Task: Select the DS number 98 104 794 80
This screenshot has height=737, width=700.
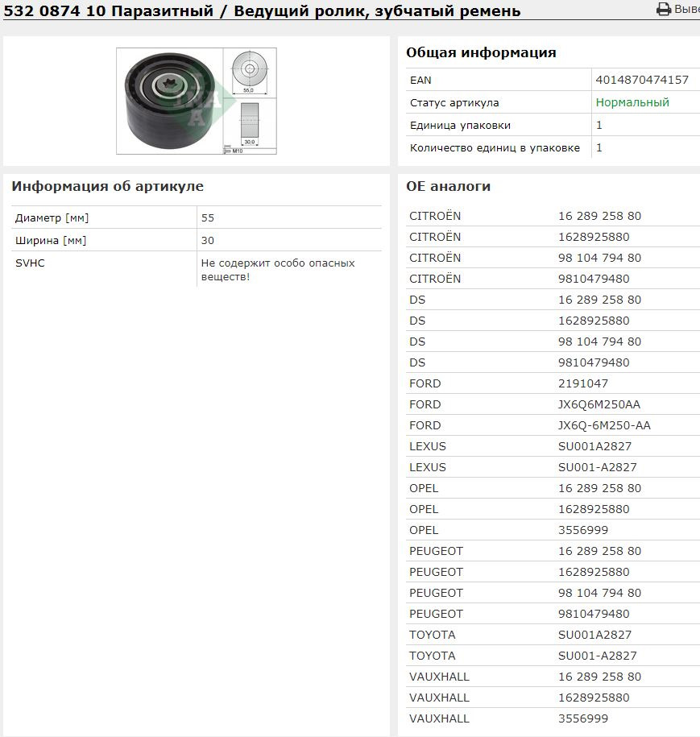Action: (599, 342)
